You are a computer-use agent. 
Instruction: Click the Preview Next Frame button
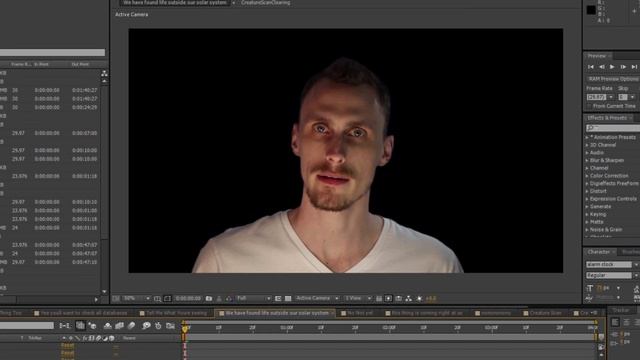pos(623,67)
